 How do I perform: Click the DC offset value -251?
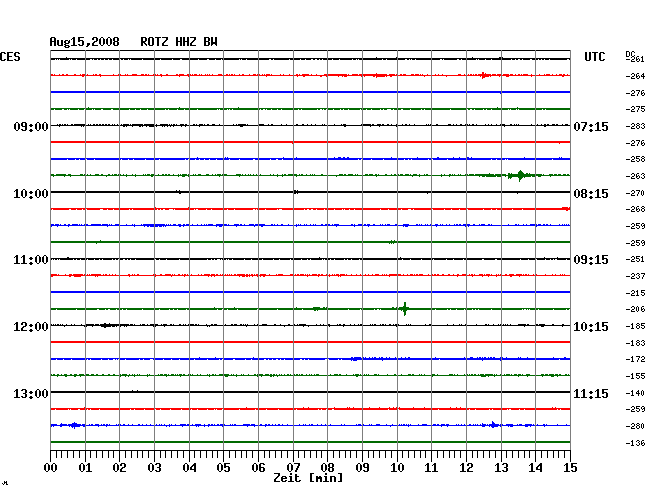[x=635, y=259]
